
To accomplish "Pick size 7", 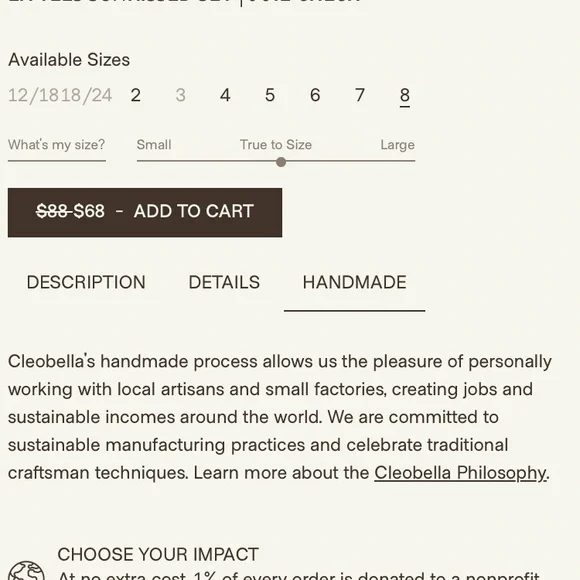I will pos(360,95).
